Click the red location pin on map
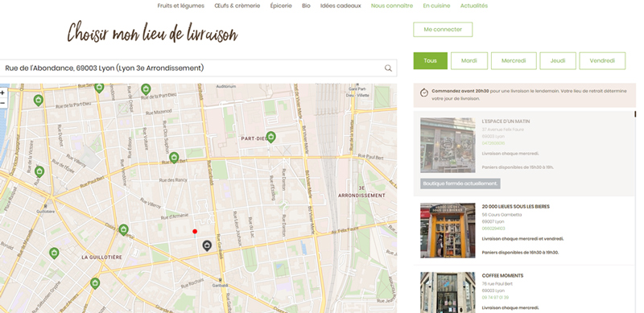Viewport: 644px width, 313px height. [x=195, y=232]
